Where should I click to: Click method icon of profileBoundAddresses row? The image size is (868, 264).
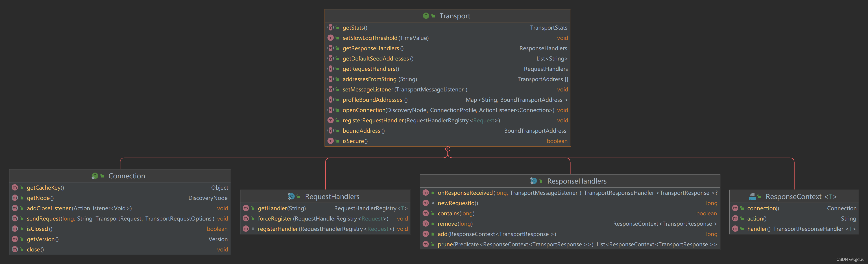pyautogui.click(x=331, y=100)
